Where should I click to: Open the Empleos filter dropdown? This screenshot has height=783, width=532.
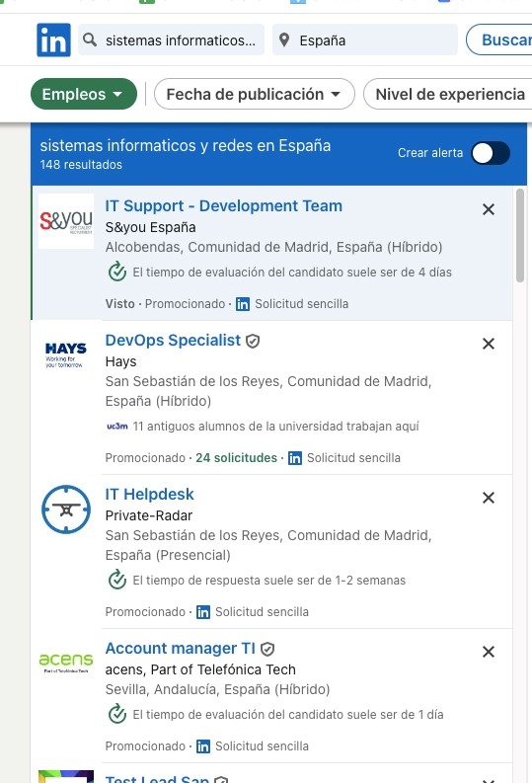(x=84, y=94)
